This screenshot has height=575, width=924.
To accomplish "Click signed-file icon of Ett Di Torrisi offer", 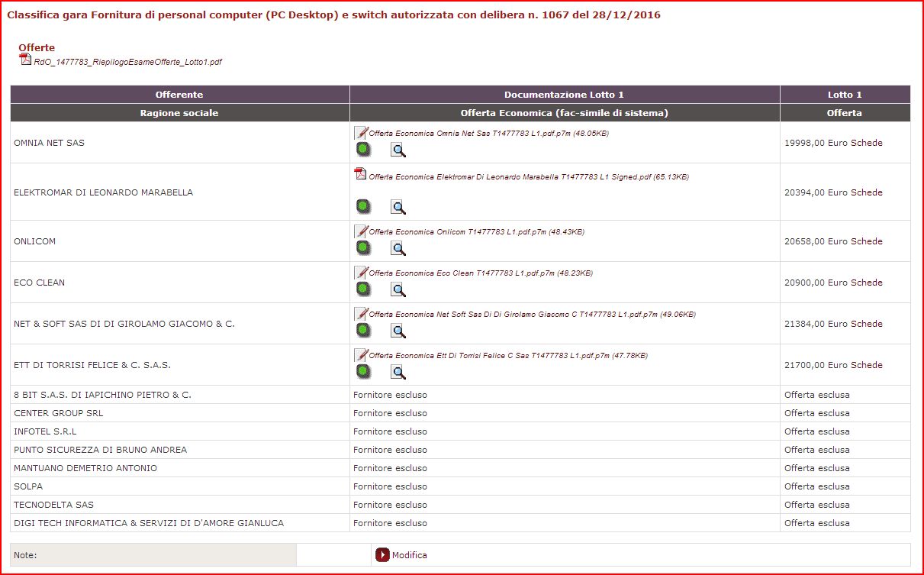I will point(361,354).
